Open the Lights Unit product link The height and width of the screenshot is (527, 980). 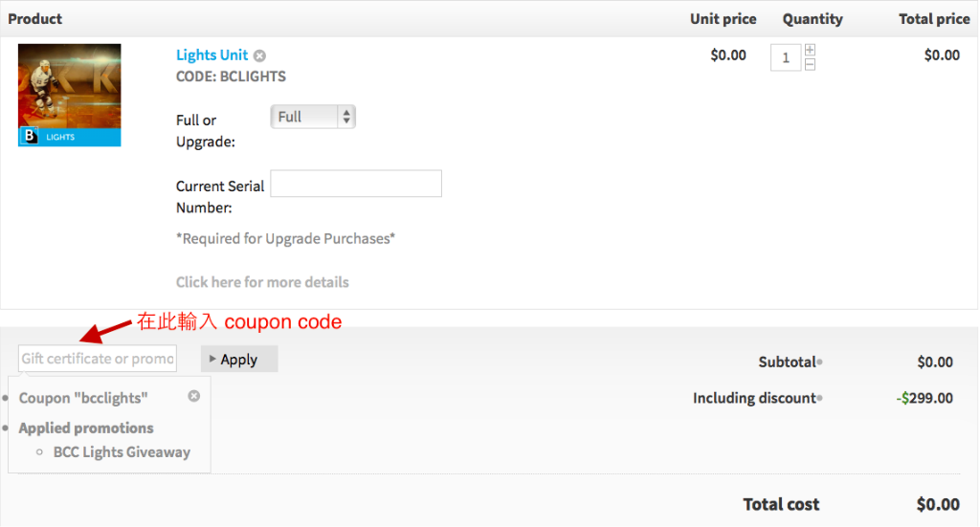point(212,55)
